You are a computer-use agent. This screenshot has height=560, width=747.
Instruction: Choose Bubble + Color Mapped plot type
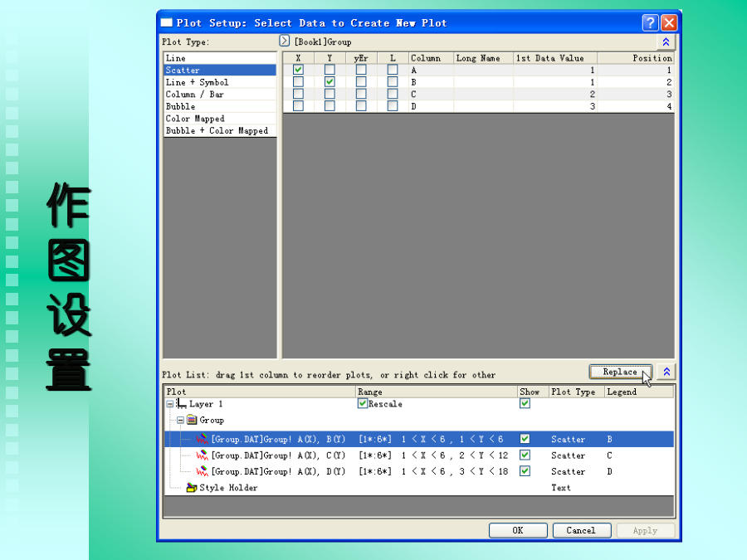click(x=217, y=130)
